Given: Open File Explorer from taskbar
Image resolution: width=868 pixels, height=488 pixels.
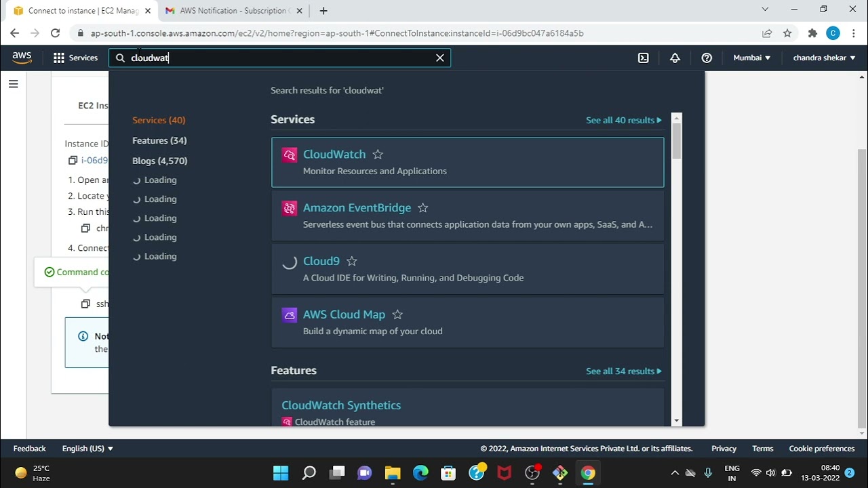Looking at the screenshot, I should (393, 473).
